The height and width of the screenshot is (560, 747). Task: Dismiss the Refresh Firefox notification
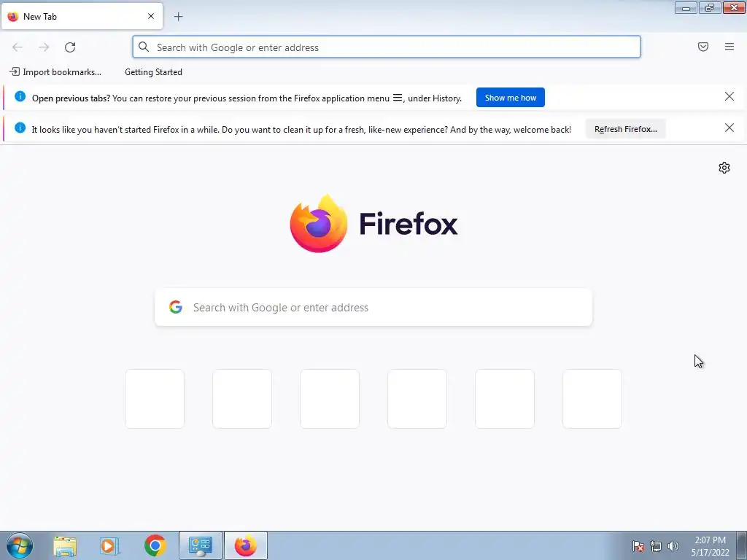[729, 128]
